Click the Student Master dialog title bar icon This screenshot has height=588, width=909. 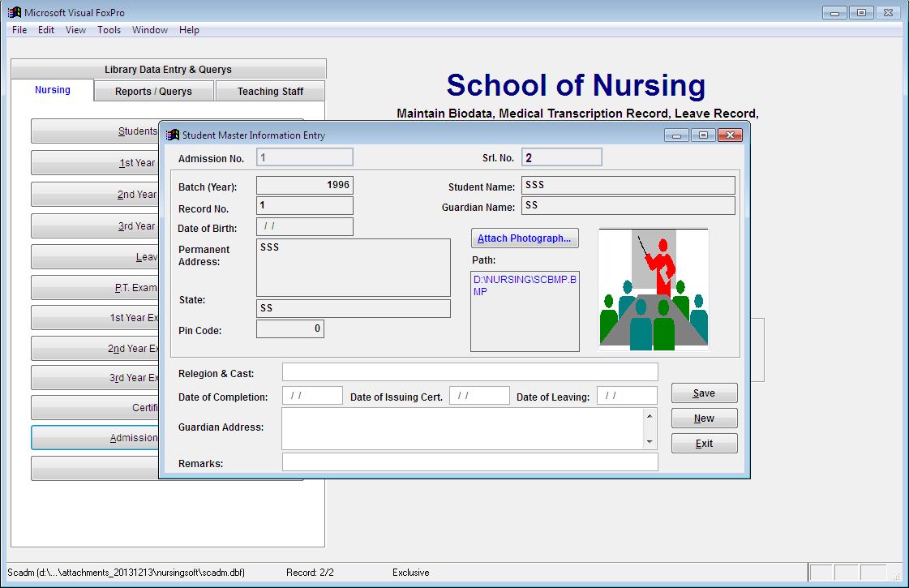point(171,135)
